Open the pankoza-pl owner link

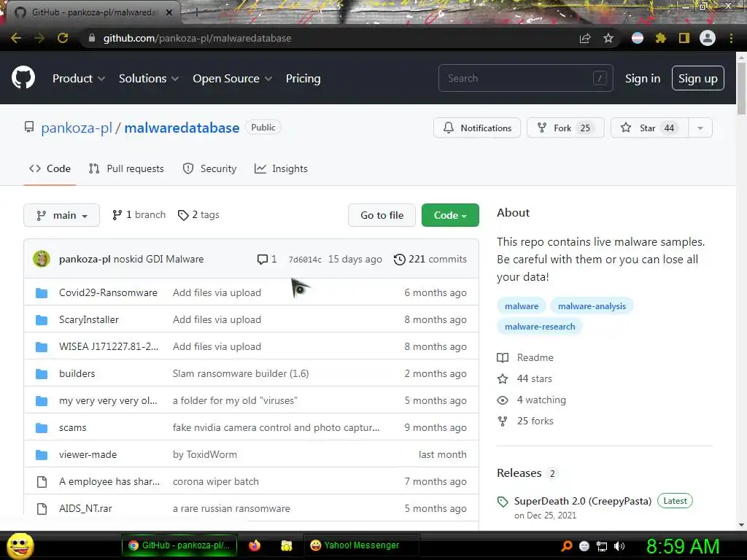[x=76, y=128]
